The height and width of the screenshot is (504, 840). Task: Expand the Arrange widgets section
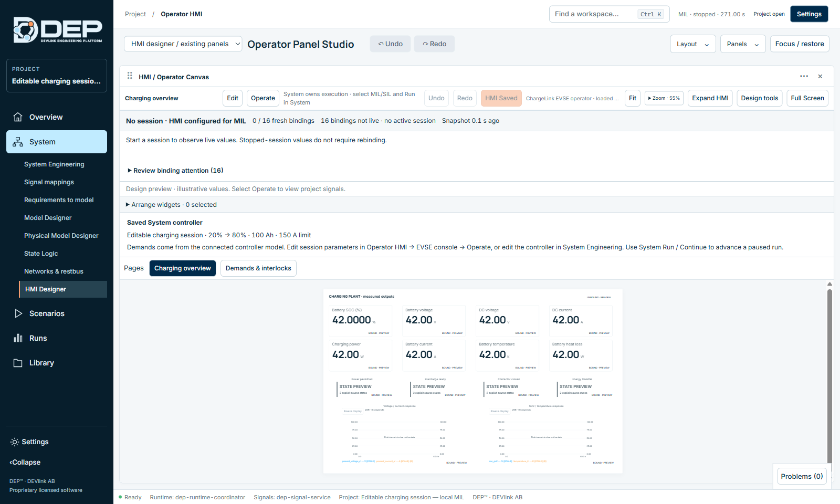click(171, 205)
